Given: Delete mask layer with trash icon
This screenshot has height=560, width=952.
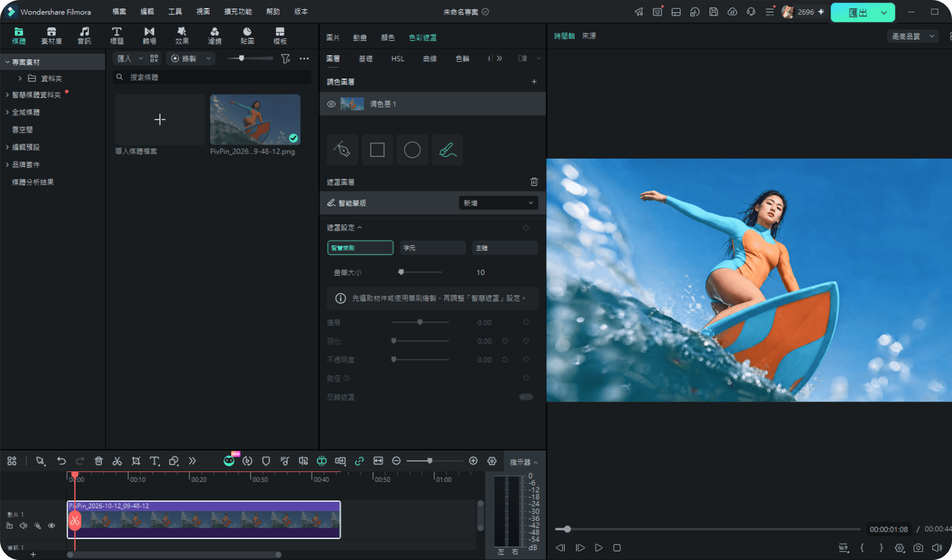Looking at the screenshot, I should pyautogui.click(x=534, y=182).
